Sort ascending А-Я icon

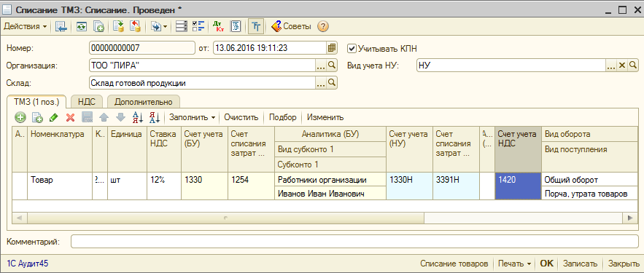click(138, 118)
